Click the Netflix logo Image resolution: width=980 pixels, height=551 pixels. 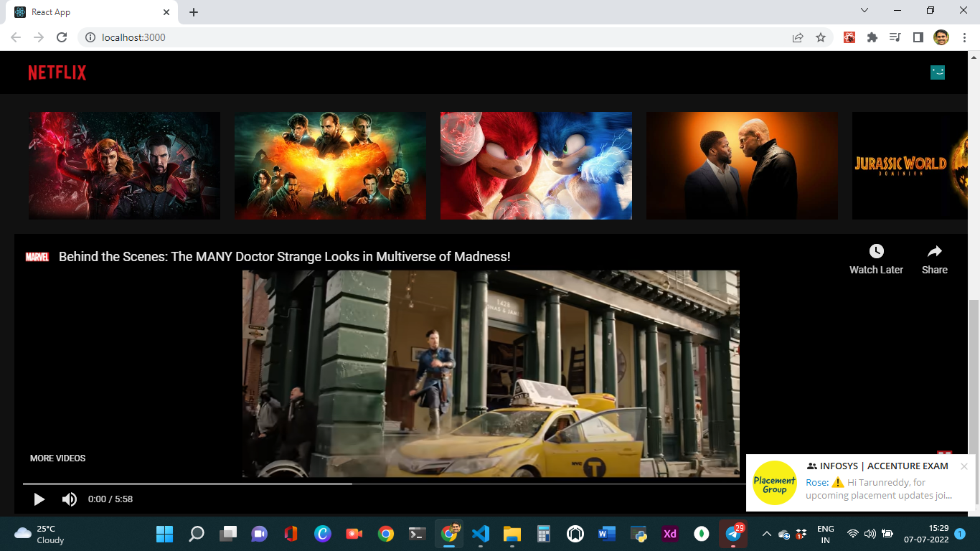click(x=57, y=72)
